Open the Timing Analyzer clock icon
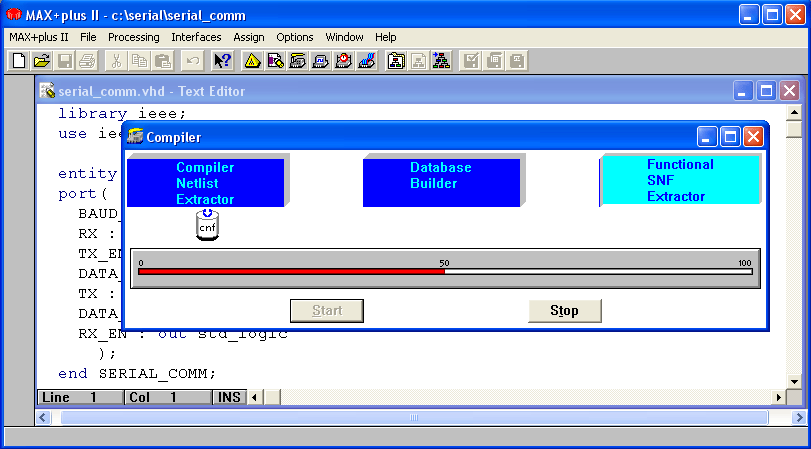Viewport: 811px width, 449px height. click(x=343, y=61)
